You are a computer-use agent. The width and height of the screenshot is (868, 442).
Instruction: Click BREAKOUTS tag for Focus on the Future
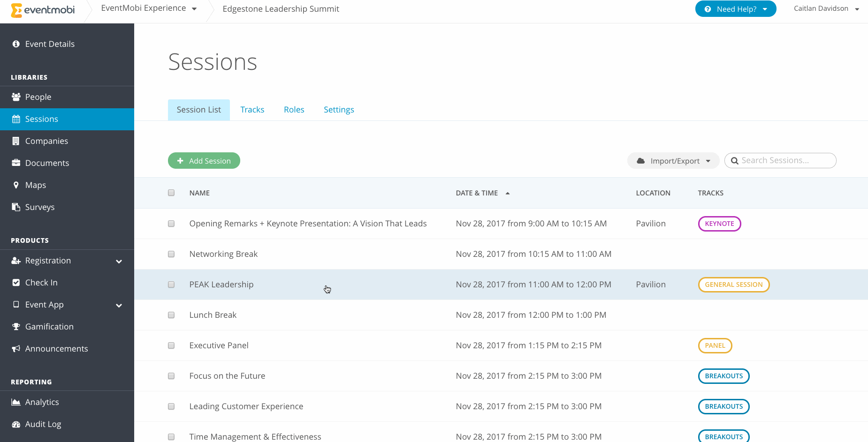pos(724,376)
